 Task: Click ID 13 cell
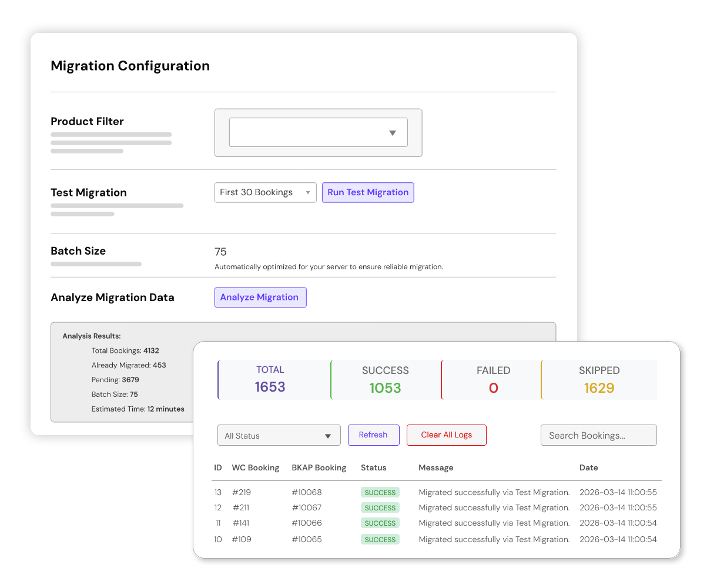218,492
